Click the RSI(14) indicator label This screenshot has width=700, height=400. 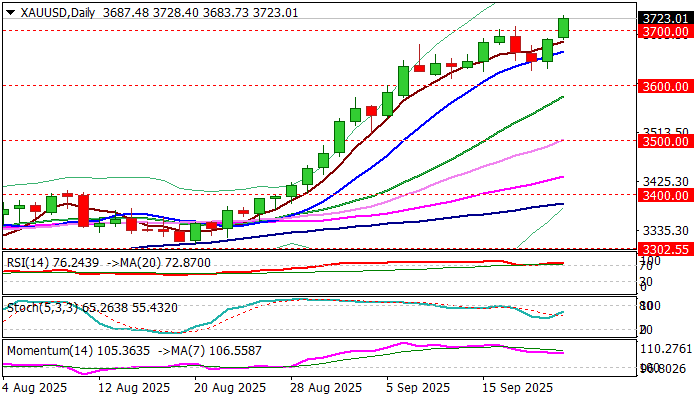point(27,263)
